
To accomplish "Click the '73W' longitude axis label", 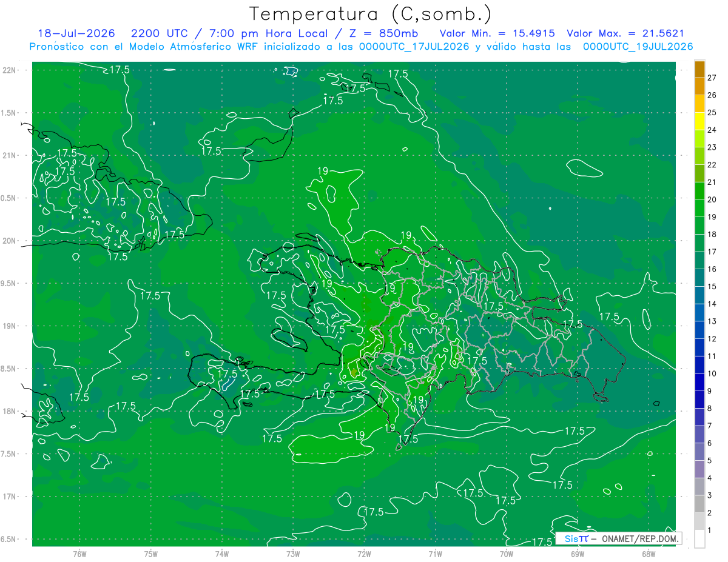I will pyautogui.click(x=293, y=554).
